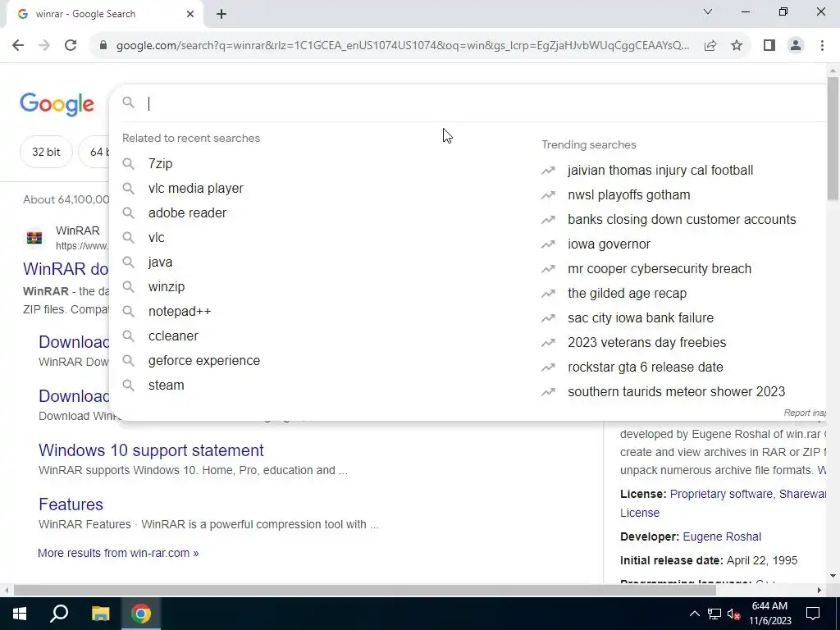Screen dimensions: 840x630
Task: Select the winrar - Google Search tab
Action: point(104,14)
